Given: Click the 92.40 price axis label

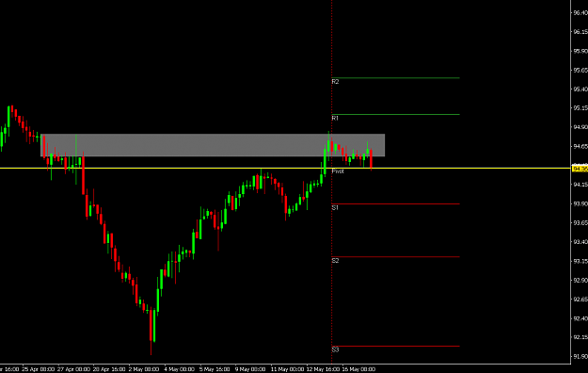Looking at the screenshot, I should click(x=580, y=318).
